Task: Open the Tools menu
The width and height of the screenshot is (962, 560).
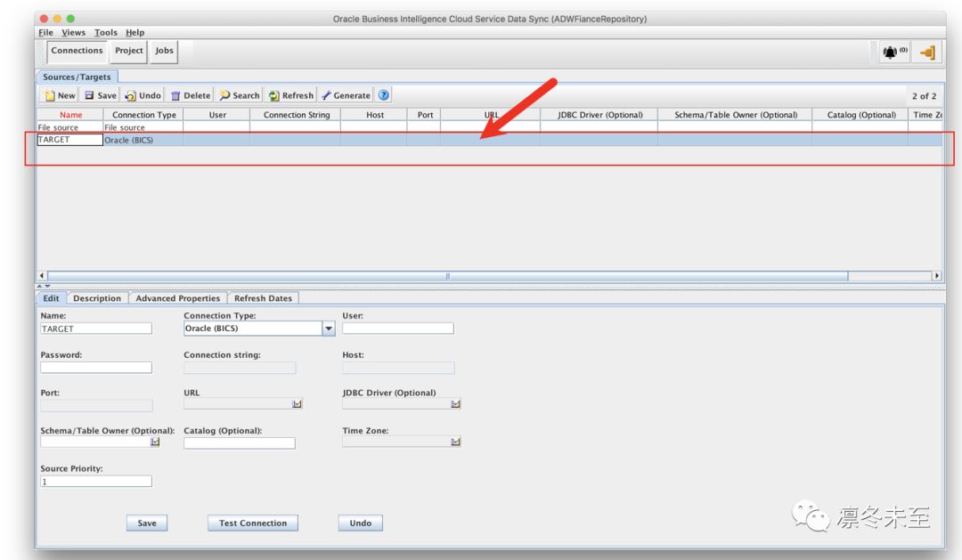Action: point(105,33)
